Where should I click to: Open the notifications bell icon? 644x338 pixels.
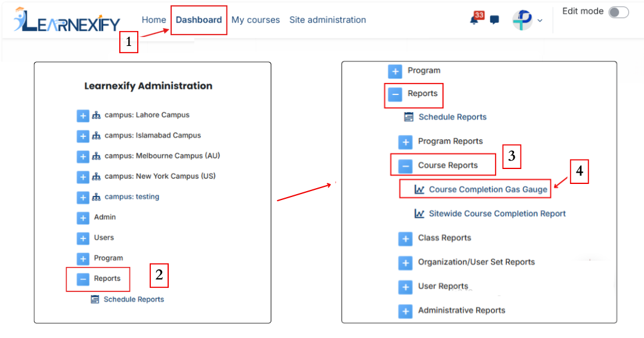click(x=475, y=19)
